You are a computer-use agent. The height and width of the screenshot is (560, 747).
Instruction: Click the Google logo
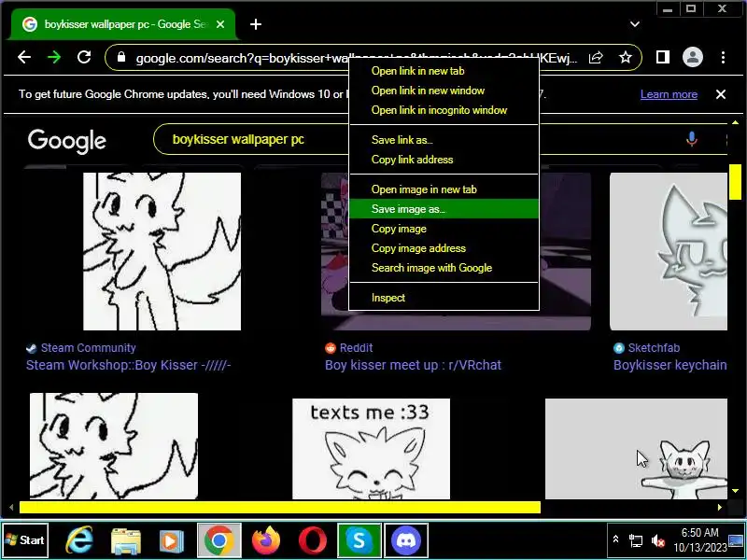67,141
